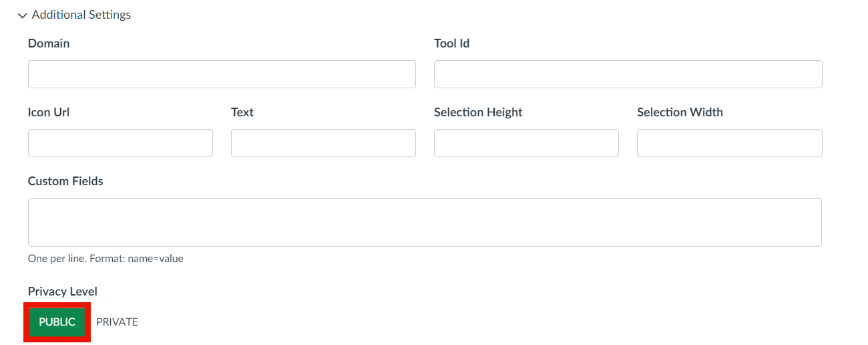Click the Tool Id label text
This screenshot has width=868, height=345.
(452, 43)
